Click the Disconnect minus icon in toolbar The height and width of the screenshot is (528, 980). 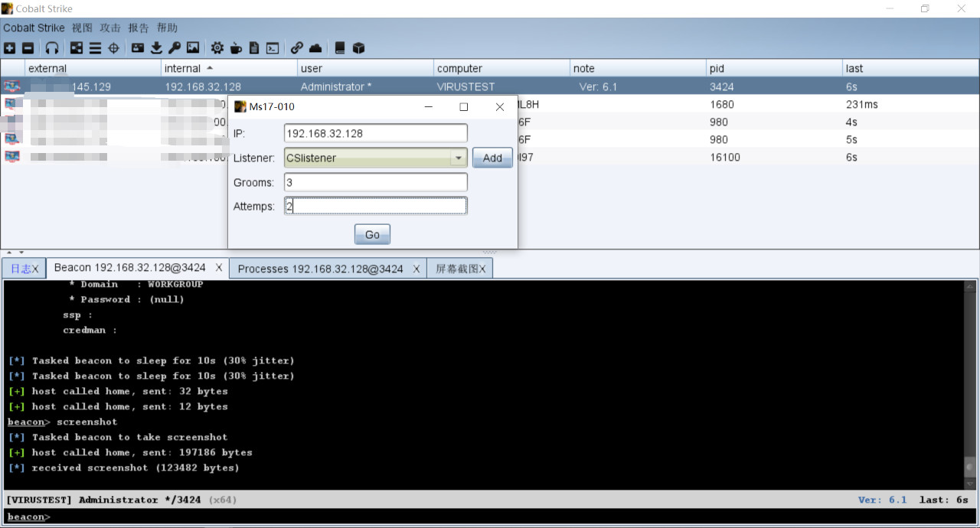pos(28,48)
